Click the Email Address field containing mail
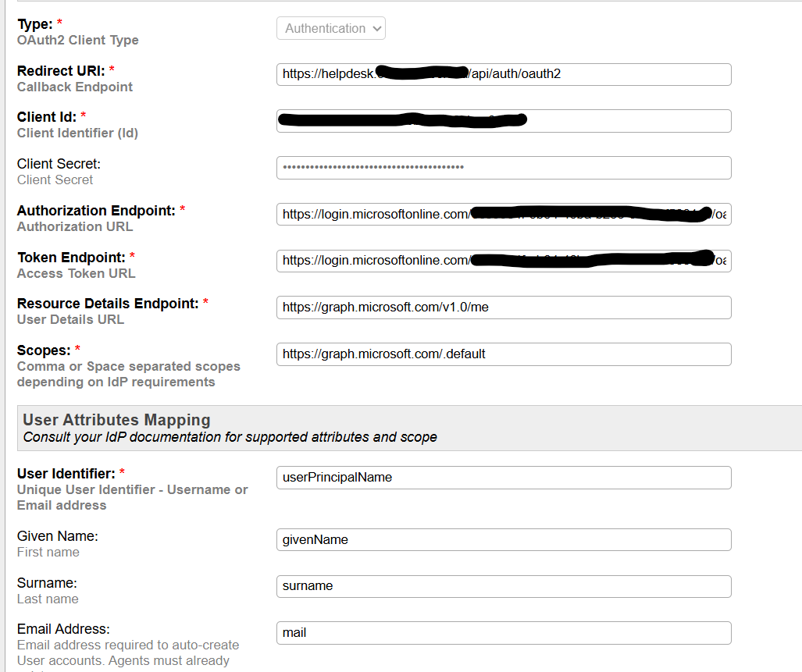Screen dimensions: 802x672 (x=503, y=633)
